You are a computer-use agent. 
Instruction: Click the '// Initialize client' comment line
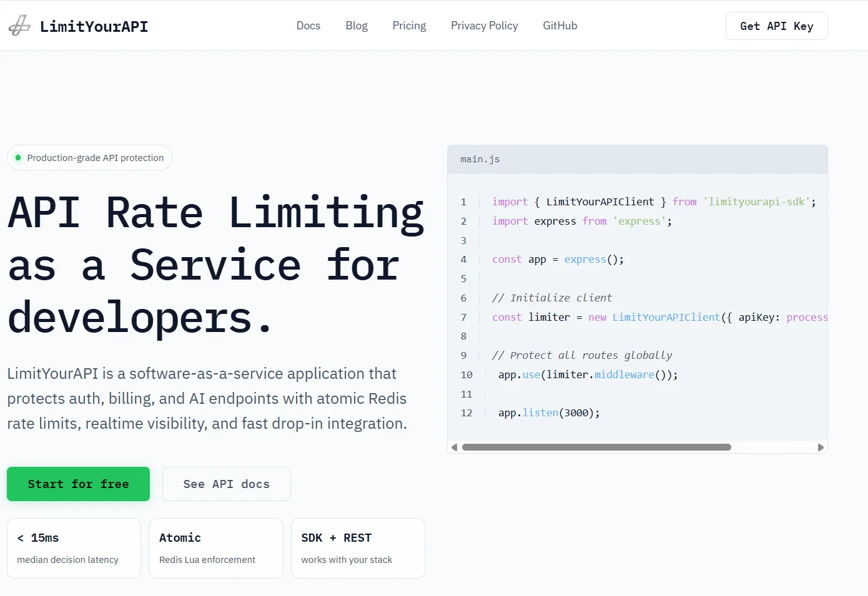coord(552,298)
